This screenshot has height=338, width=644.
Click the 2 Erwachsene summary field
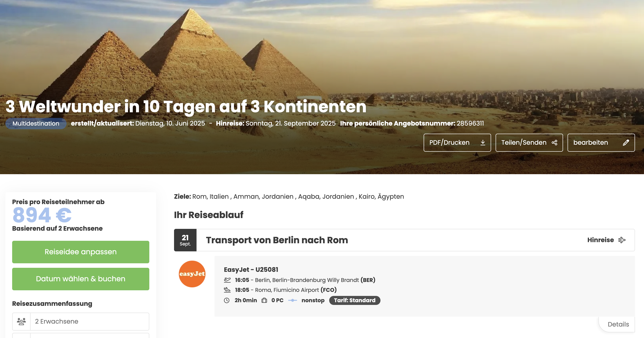click(x=81, y=322)
